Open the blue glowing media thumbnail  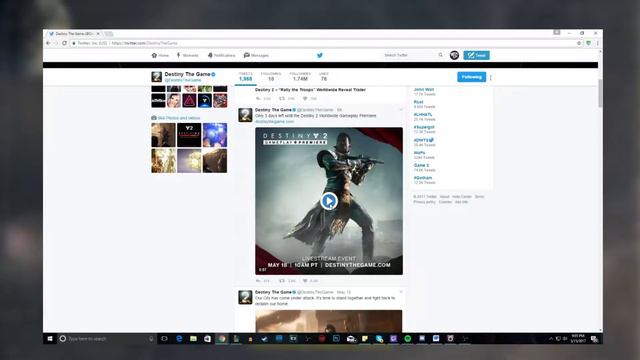[x=215, y=135]
